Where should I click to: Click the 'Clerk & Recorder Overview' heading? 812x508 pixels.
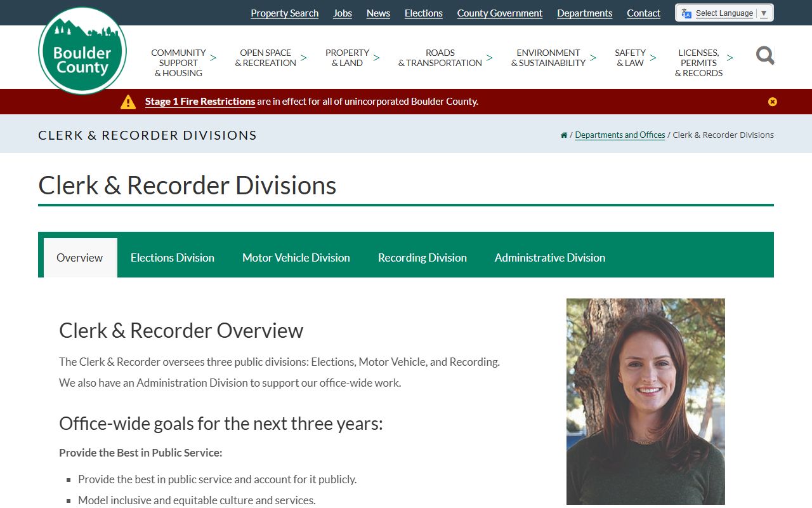(181, 331)
